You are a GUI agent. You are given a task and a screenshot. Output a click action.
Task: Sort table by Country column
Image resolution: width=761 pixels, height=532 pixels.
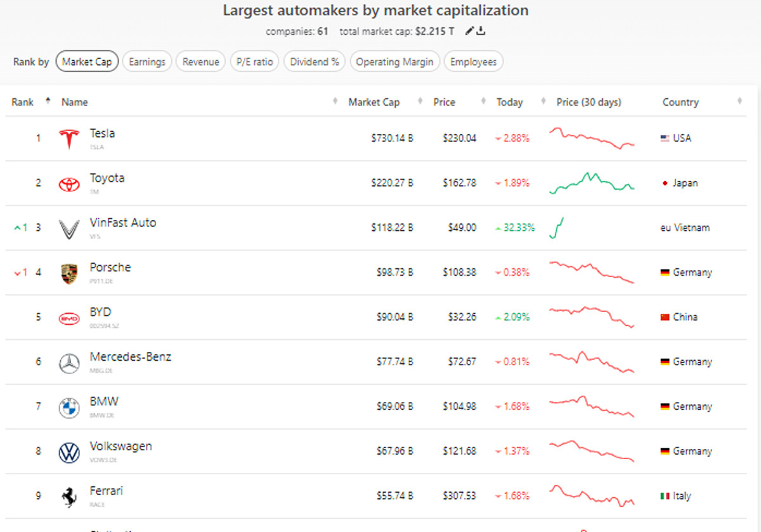(680, 102)
